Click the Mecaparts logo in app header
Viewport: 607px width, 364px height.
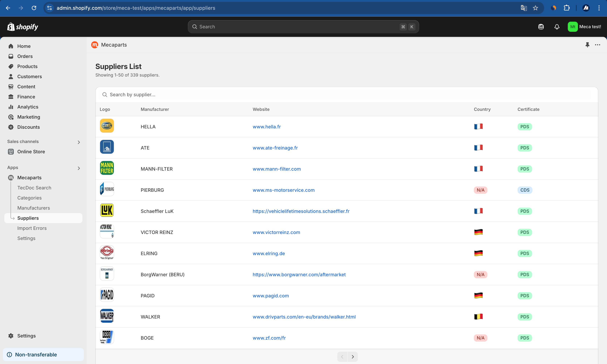point(95,45)
